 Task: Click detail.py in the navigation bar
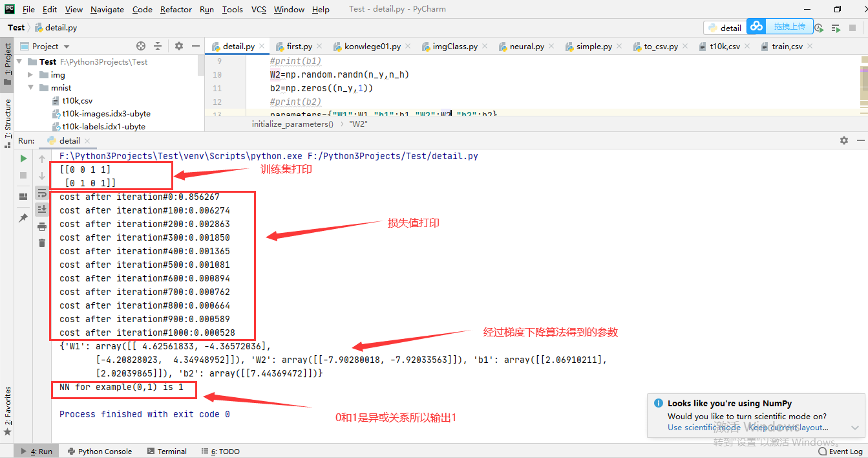pyautogui.click(x=56, y=28)
